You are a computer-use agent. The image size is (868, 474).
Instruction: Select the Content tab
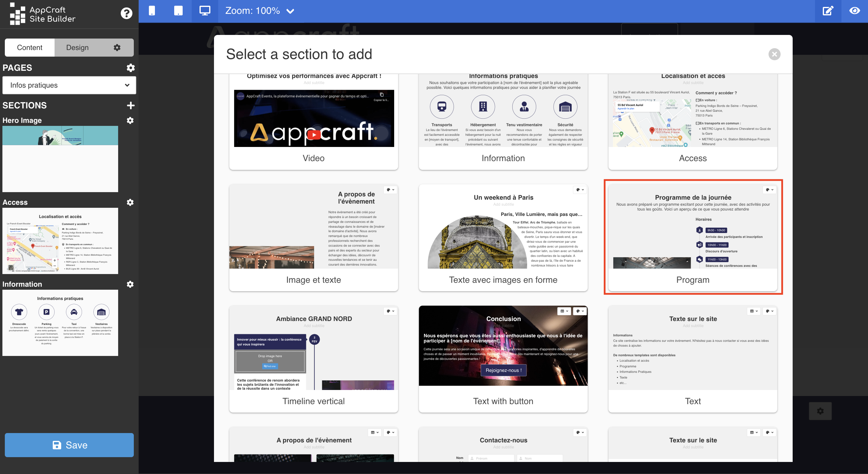pos(30,48)
